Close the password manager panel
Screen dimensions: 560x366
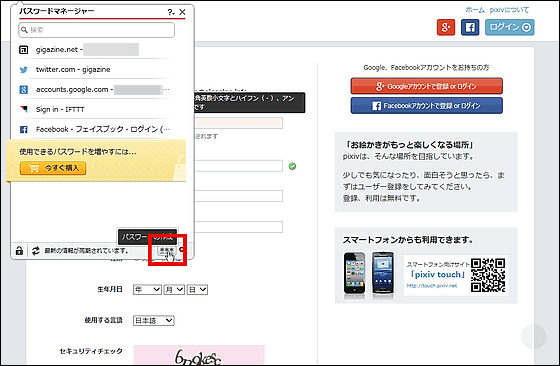click(x=182, y=12)
